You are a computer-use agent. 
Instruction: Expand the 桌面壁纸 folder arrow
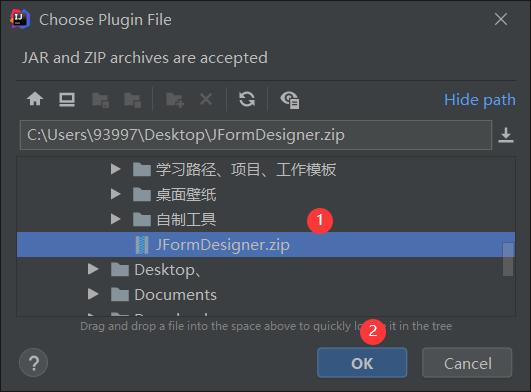[115, 194]
